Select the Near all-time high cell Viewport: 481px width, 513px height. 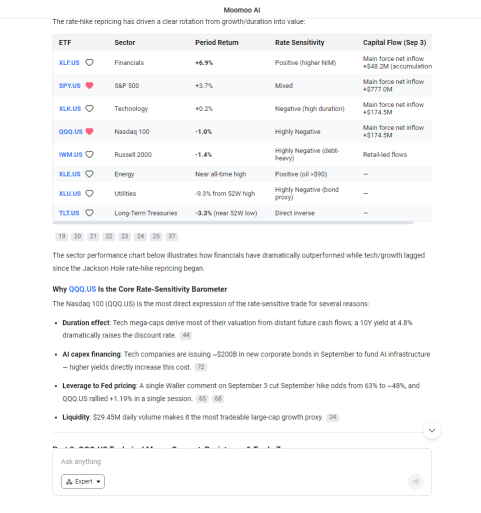point(221,174)
